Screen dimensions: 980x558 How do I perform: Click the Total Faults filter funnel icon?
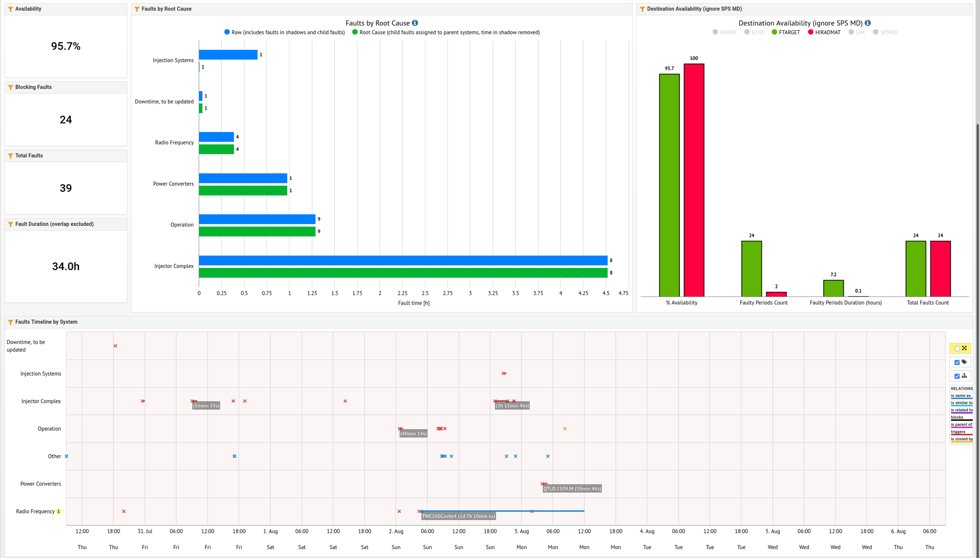10,156
